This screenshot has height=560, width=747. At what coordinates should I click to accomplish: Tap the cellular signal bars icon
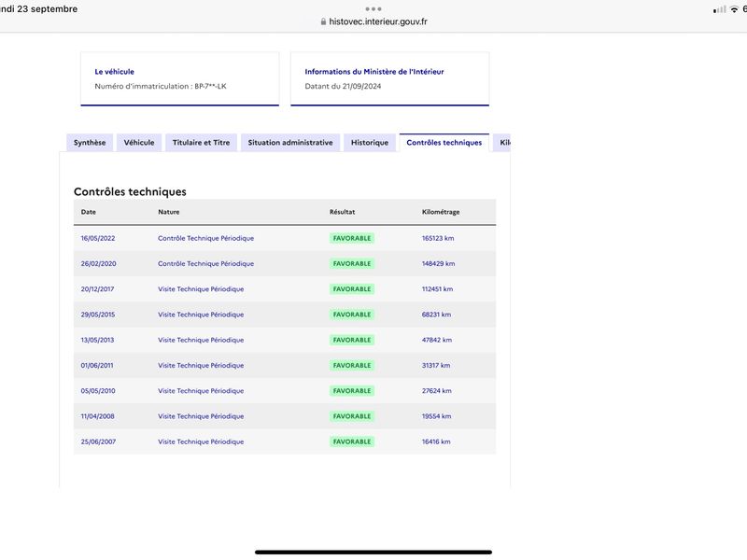719,9
